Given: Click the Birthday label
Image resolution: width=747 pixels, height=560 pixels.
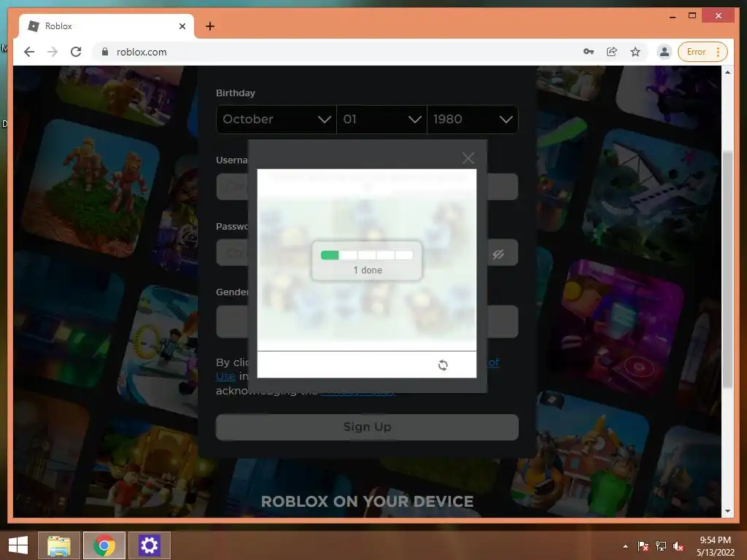Looking at the screenshot, I should [236, 93].
